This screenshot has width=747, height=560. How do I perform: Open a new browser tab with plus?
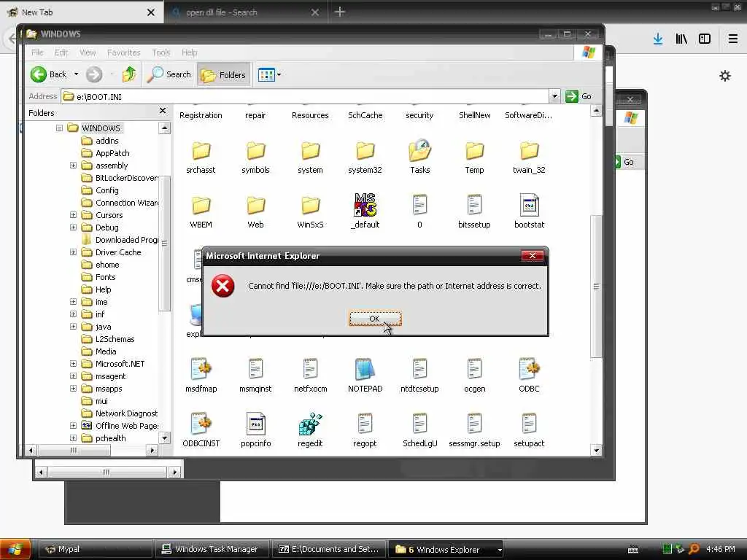click(x=339, y=12)
